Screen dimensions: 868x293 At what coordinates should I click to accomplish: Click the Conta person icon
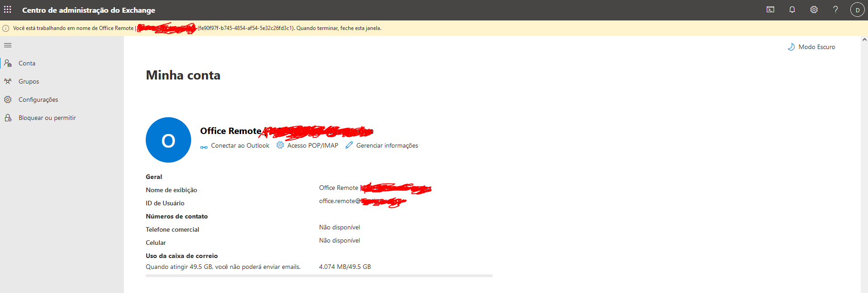point(8,63)
